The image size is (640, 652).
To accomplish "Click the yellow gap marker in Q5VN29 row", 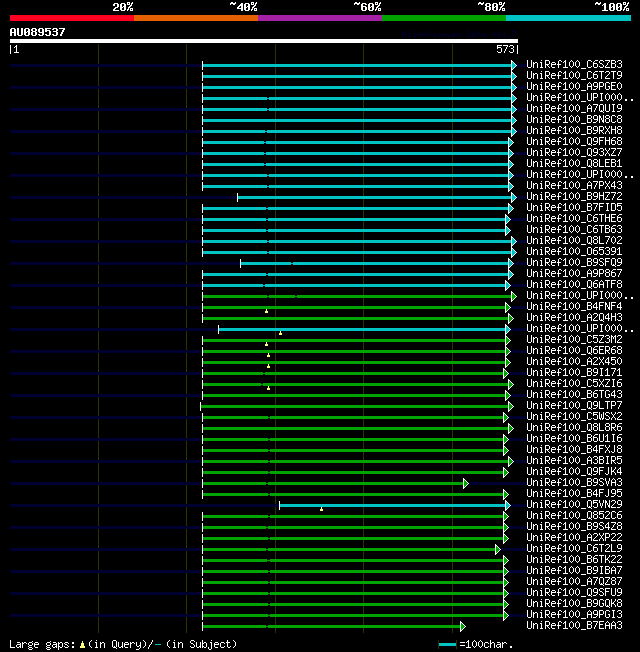I will [321, 509].
